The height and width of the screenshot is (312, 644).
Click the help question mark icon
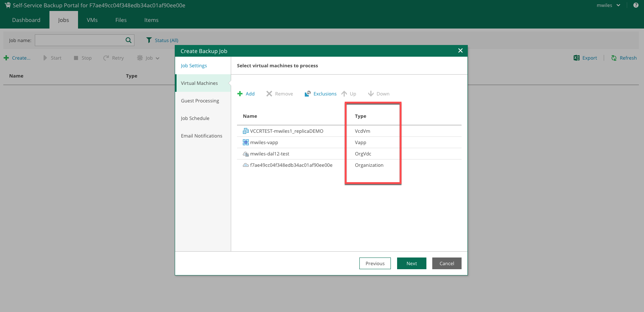point(636,5)
